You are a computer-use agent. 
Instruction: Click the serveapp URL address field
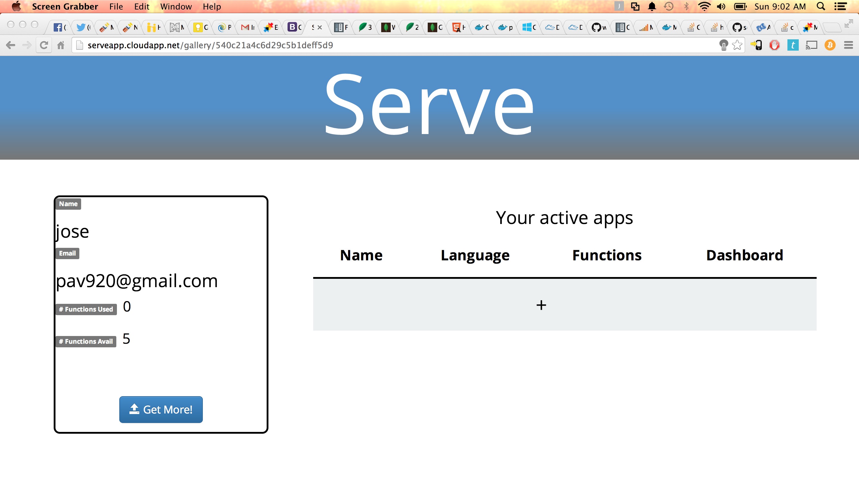375,45
